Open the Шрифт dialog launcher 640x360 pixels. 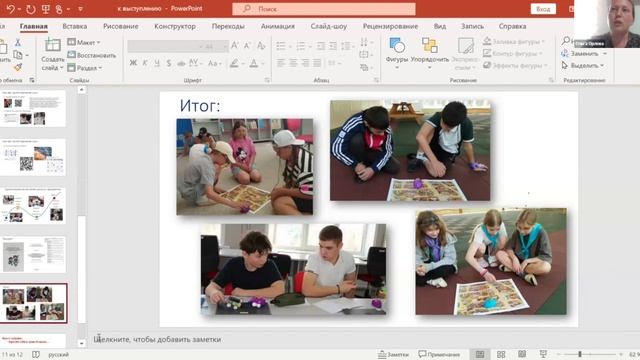pyautogui.click(x=267, y=80)
